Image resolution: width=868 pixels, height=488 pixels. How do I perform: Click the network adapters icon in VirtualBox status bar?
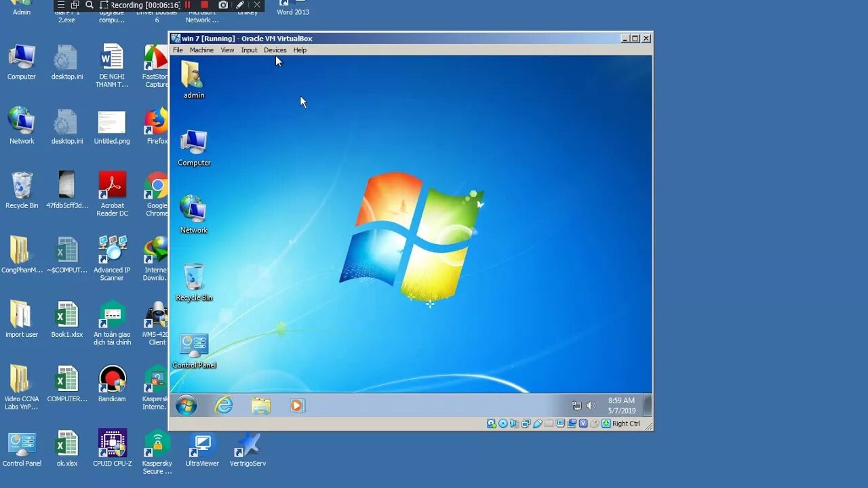(526, 424)
